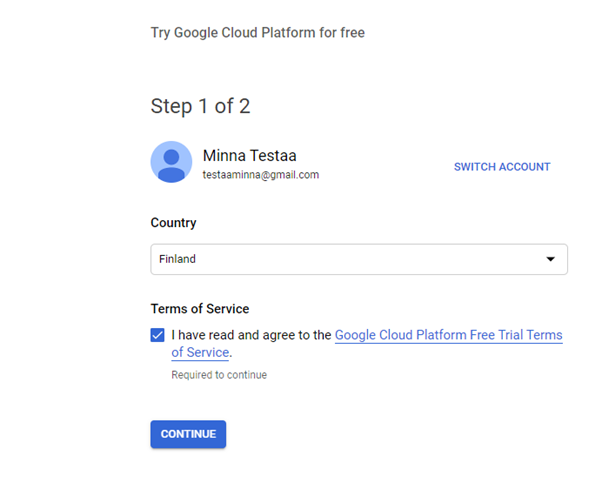Click the blue CONTINUE button
This screenshot has height=503, width=602.
pyautogui.click(x=188, y=434)
